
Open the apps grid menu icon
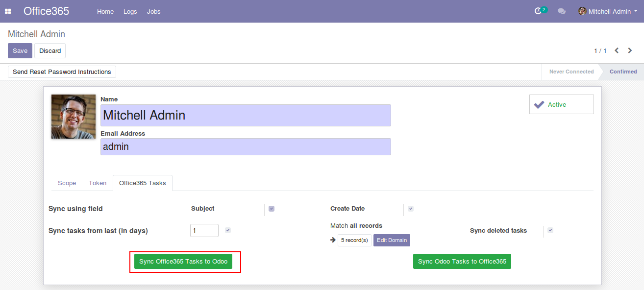pyautogui.click(x=8, y=11)
